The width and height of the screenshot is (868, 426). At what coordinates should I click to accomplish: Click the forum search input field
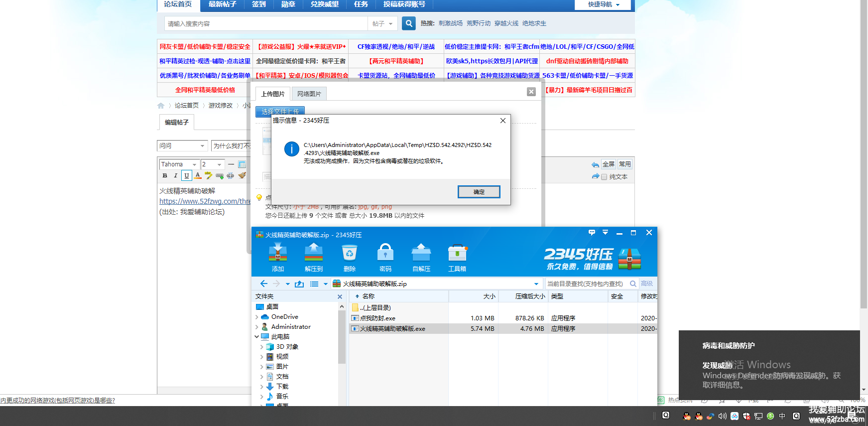pyautogui.click(x=266, y=23)
